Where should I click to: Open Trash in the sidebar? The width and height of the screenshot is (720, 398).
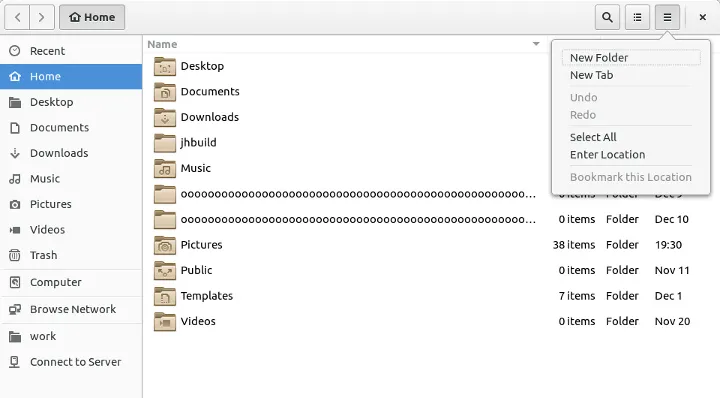click(71, 255)
